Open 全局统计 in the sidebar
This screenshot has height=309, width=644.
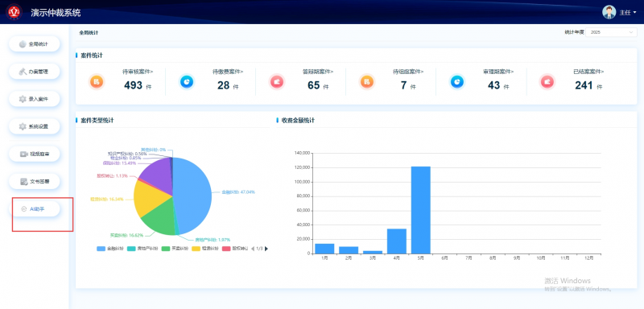(35, 44)
